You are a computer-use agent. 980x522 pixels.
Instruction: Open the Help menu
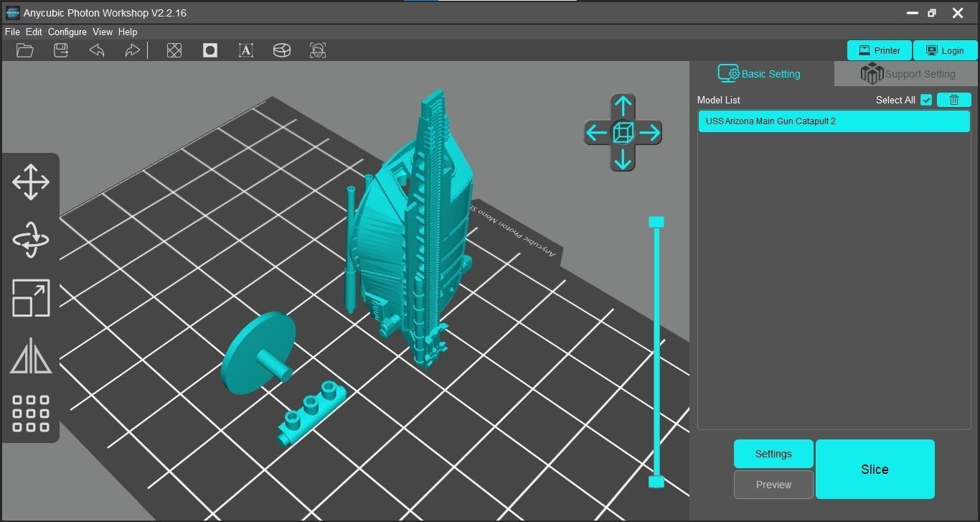[x=128, y=32]
